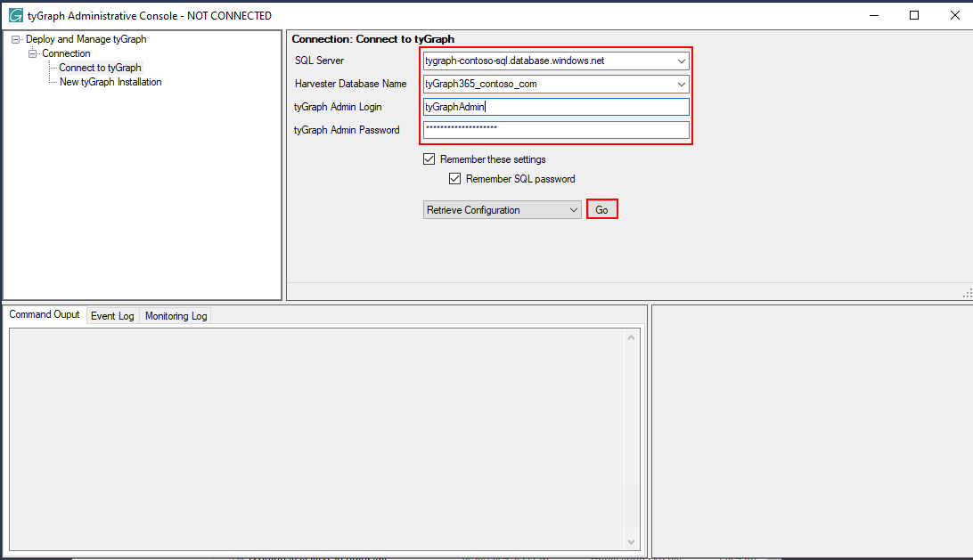Viewport: 973px width, 560px height.
Task: Open the SQL Server dropdown arrow
Action: [682, 61]
